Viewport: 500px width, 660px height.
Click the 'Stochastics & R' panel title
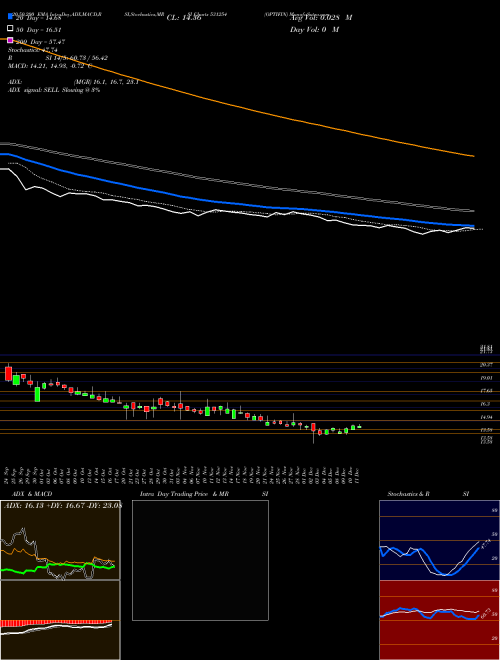pyautogui.click(x=409, y=494)
